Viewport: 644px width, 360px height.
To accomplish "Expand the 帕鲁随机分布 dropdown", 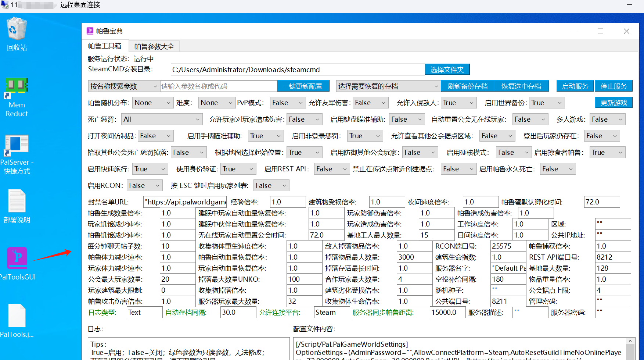I will point(153,103).
